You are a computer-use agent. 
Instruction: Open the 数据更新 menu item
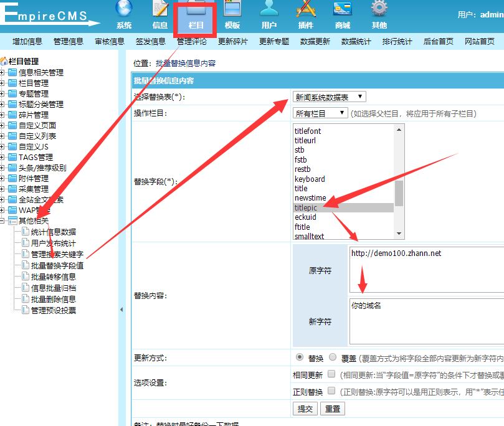pos(315,42)
